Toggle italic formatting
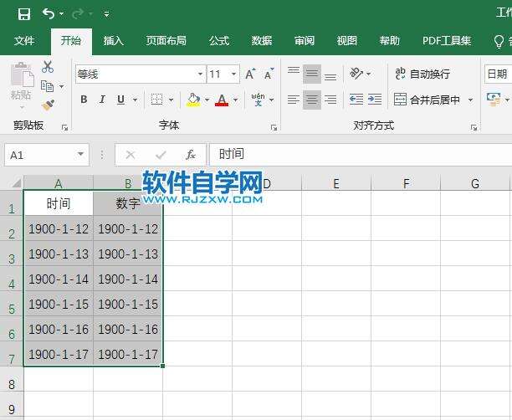Viewport: 512px width, 420px height. coord(102,100)
